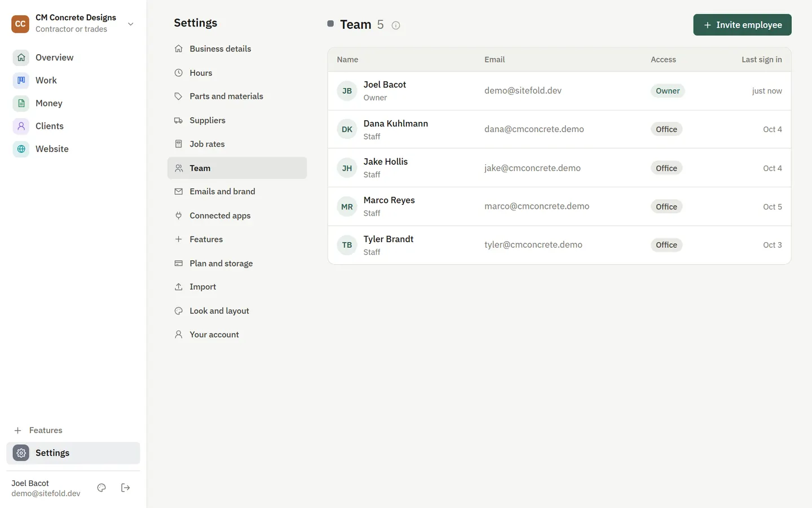Open Business details settings
Screen dimensions: 812x508
(x=237, y=49)
